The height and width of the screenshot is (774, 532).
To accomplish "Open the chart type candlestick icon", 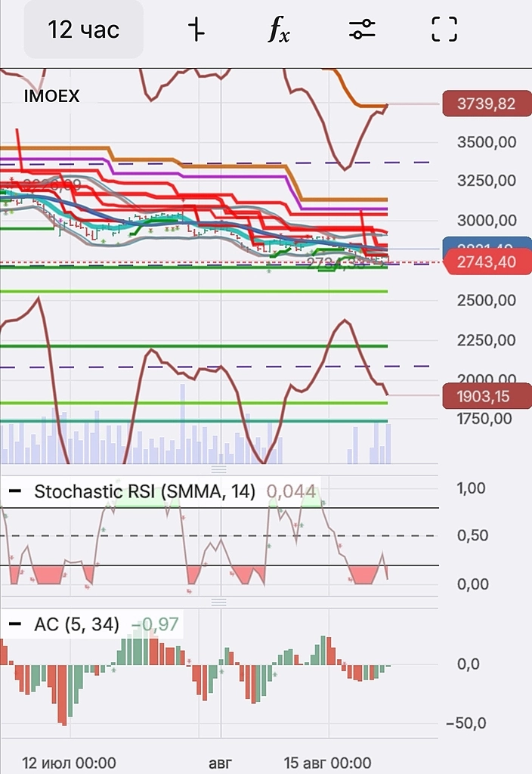I will (x=196, y=29).
